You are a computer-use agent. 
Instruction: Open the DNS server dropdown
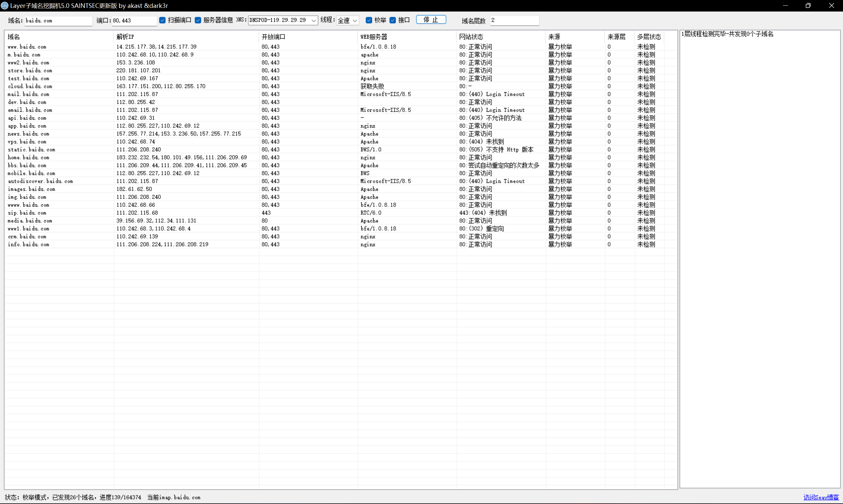coord(314,20)
